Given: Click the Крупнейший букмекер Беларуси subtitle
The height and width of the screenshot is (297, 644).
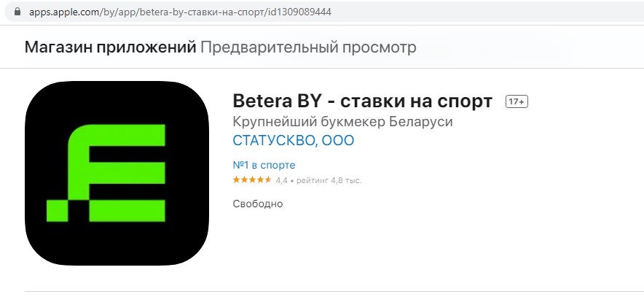Looking at the screenshot, I should coord(342,122).
